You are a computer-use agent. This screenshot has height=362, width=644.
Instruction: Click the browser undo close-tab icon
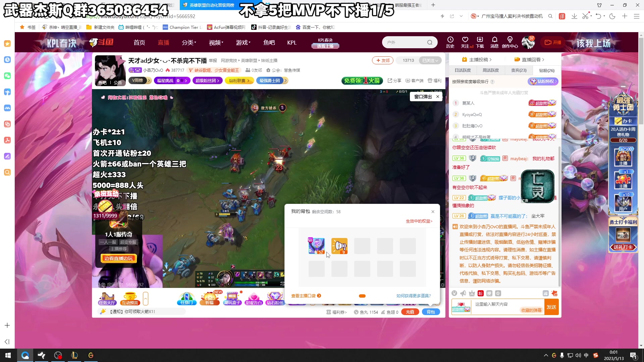coord(598,16)
